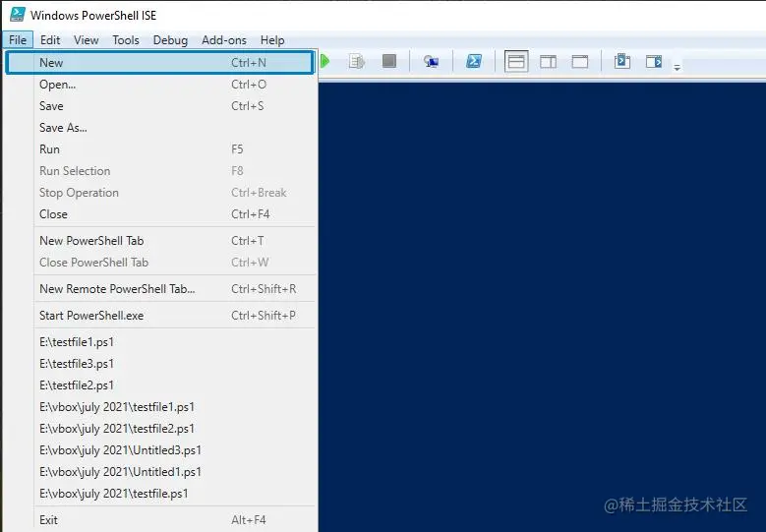Open the Tools menu
Image resolution: width=766 pixels, height=532 pixels.
[x=126, y=40]
